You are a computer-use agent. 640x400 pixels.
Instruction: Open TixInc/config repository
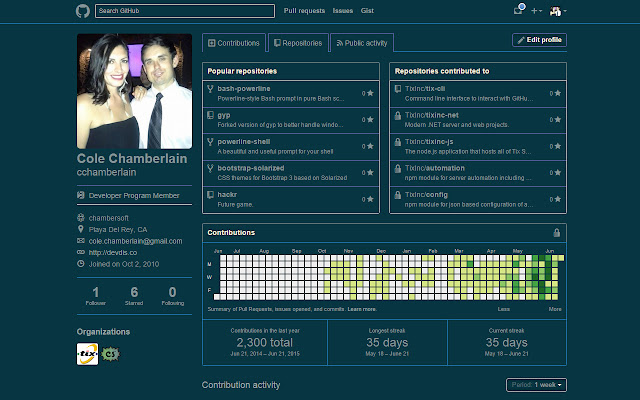(426, 195)
